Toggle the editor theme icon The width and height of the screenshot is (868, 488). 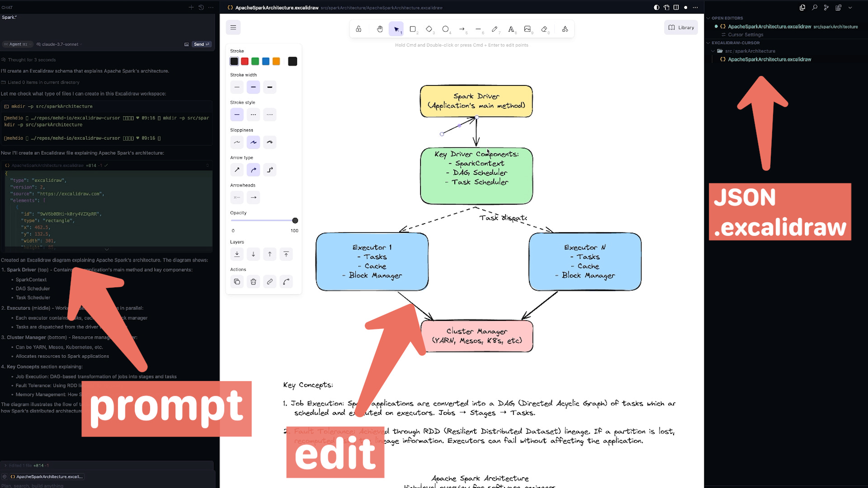656,7
